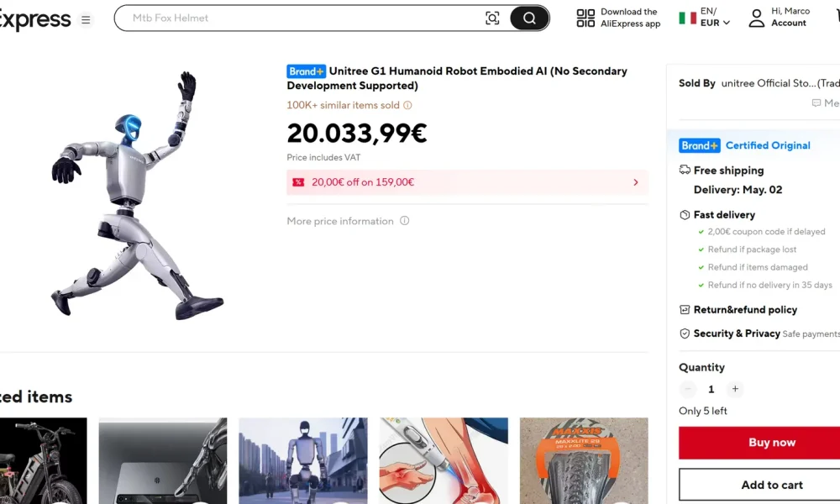Decrease quantity with the minus button
Screen dimensions: 840x504
coord(688,389)
